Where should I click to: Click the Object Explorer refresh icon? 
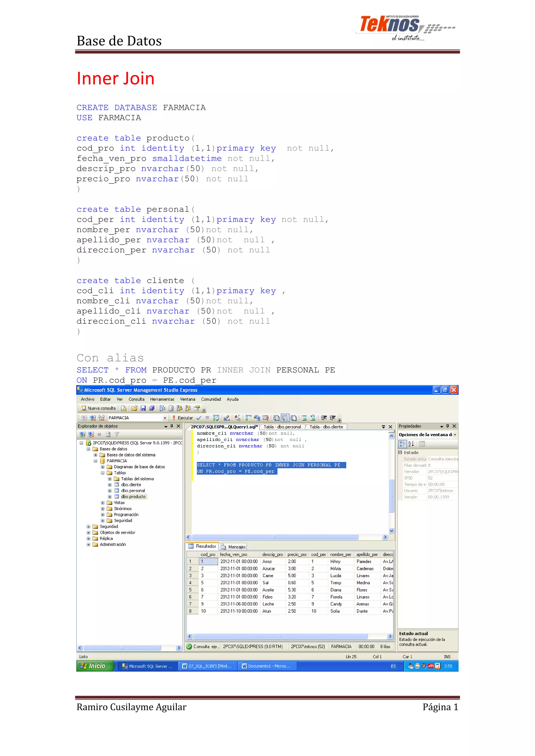pyautogui.click(x=108, y=434)
